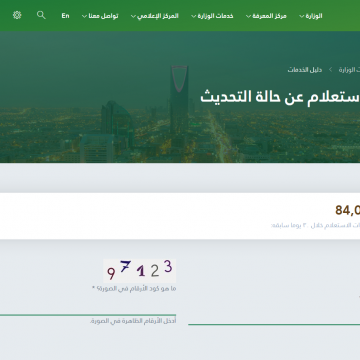Click the breadcrumb separator arrow
Image resolution: width=360 pixels, height=360 pixels.
tap(331, 70)
